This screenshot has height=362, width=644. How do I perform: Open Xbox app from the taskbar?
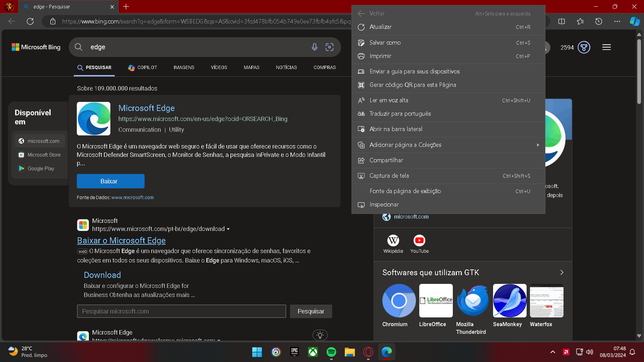313,352
